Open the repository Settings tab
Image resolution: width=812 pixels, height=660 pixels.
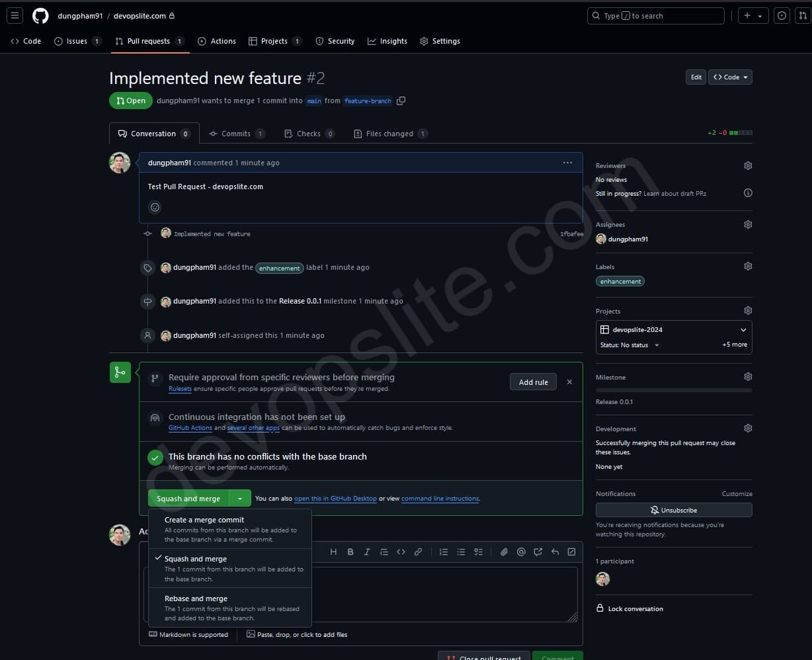[x=440, y=41]
